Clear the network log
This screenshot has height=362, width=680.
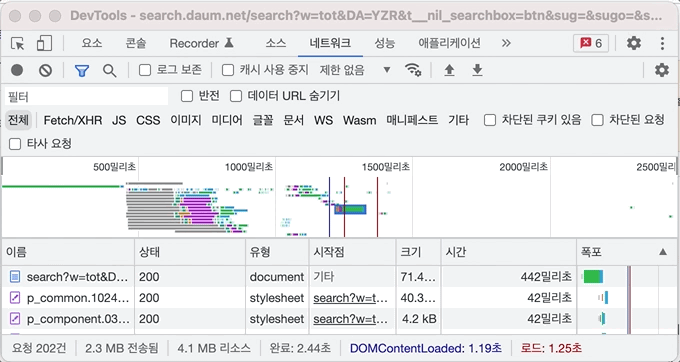pyautogui.click(x=46, y=70)
